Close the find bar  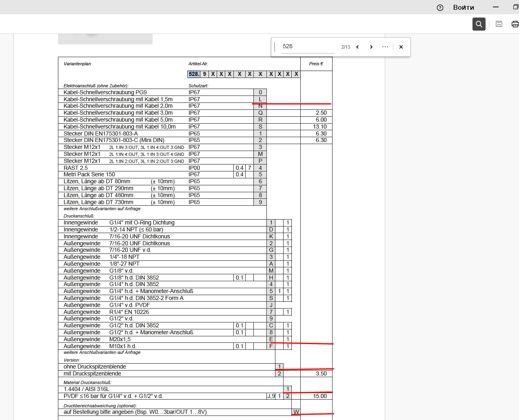(401, 47)
